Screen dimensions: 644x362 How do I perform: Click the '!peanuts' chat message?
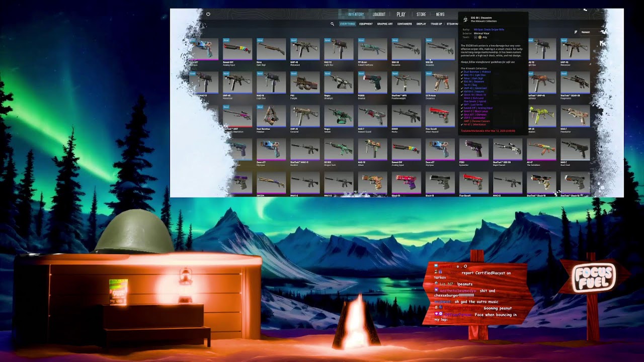465,284
